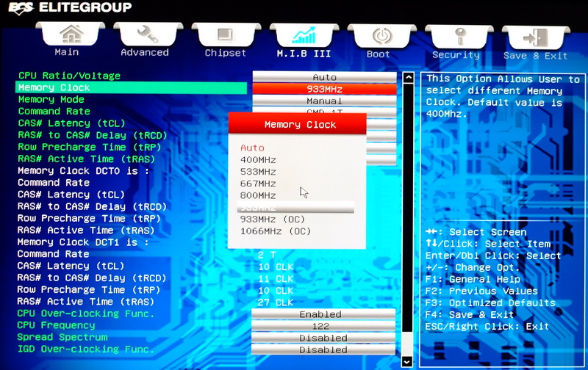Screen dimensions: 588x370
Task: Open the Save & Exit door icon
Action: click(536, 37)
